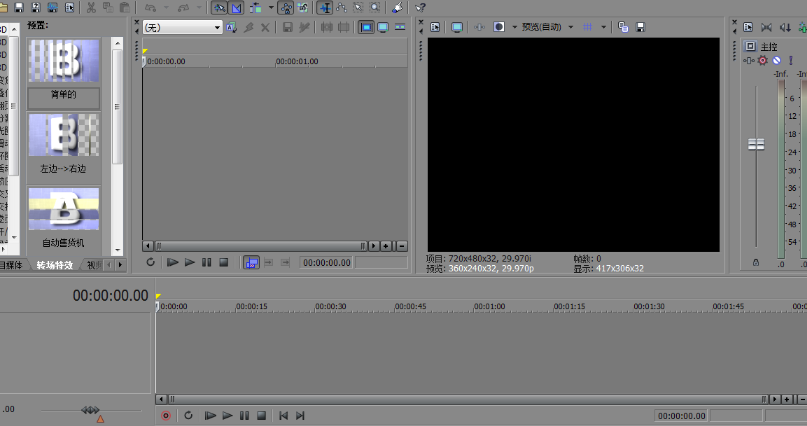Toggle preview on external monitor icon
The image size is (807, 426).
[457, 27]
